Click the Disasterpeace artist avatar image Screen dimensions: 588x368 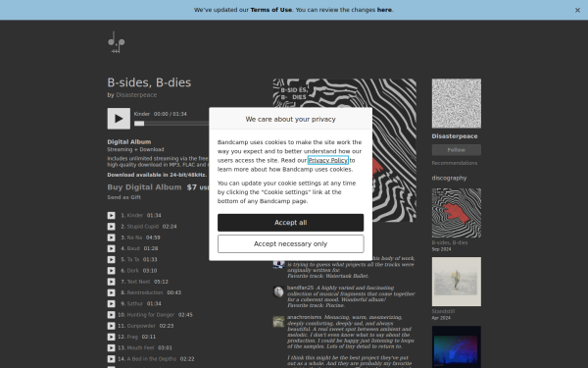coord(457,103)
